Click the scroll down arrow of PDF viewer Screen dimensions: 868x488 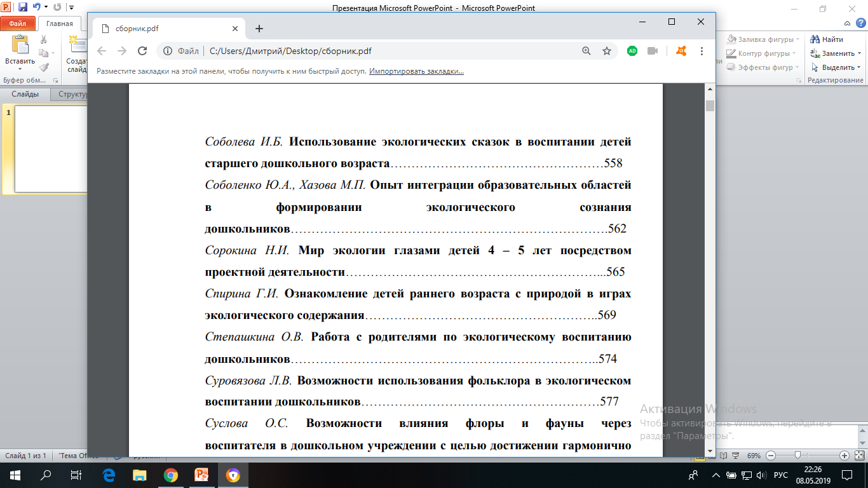click(710, 451)
